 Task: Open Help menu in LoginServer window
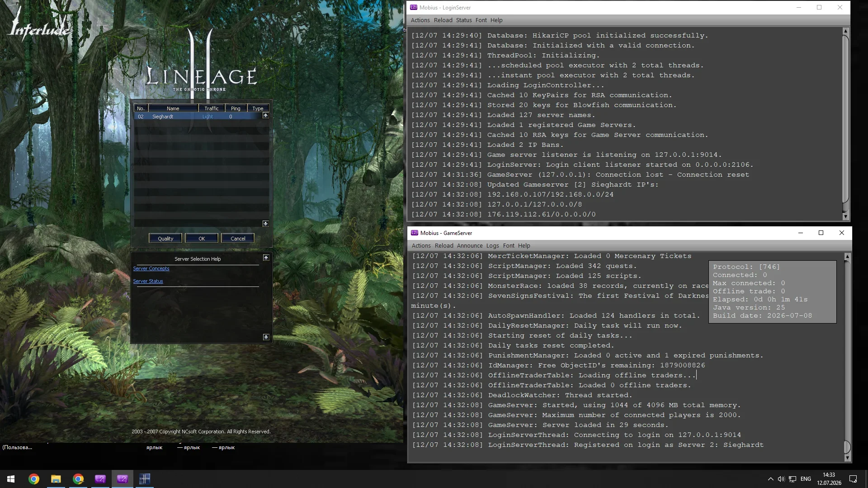point(496,20)
